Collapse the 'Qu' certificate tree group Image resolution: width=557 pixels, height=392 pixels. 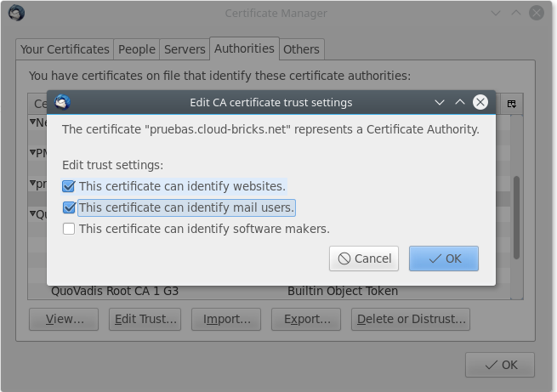click(x=32, y=213)
